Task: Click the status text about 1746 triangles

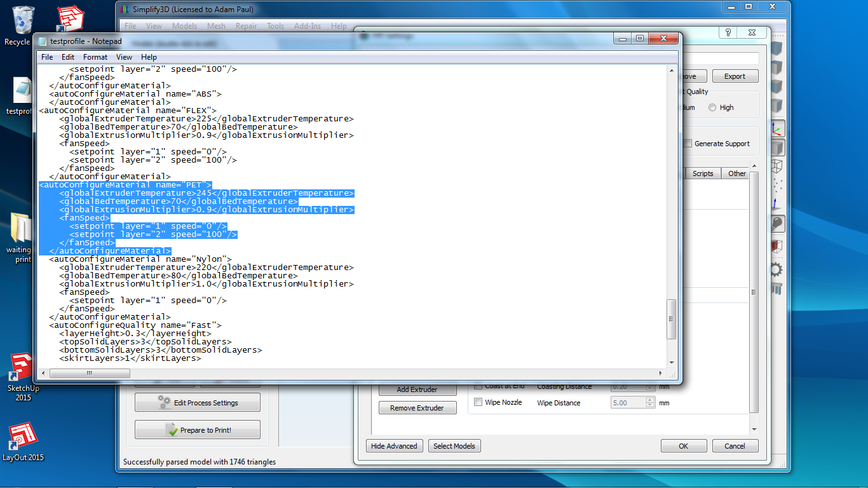Action: 200,462
